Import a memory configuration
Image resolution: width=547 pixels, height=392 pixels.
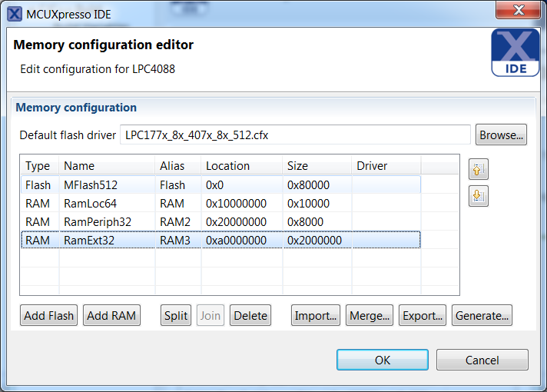pyautogui.click(x=316, y=315)
